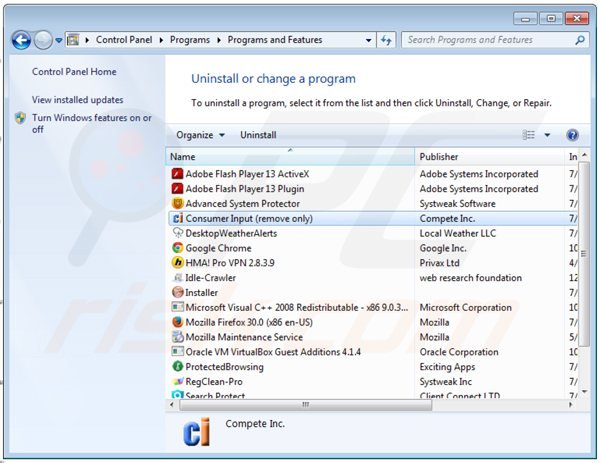Go back with the blue Back arrow
The width and height of the screenshot is (600, 463).
(x=21, y=40)
